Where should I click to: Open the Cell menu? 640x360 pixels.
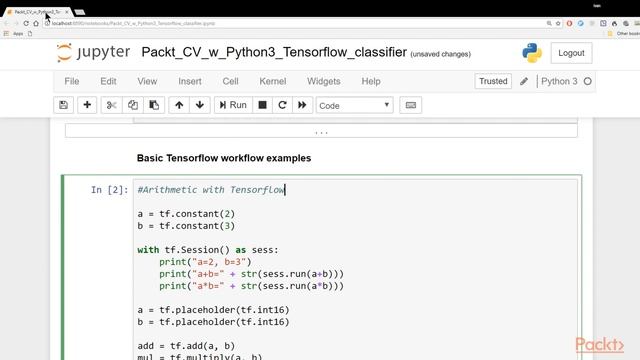point(230,81)
